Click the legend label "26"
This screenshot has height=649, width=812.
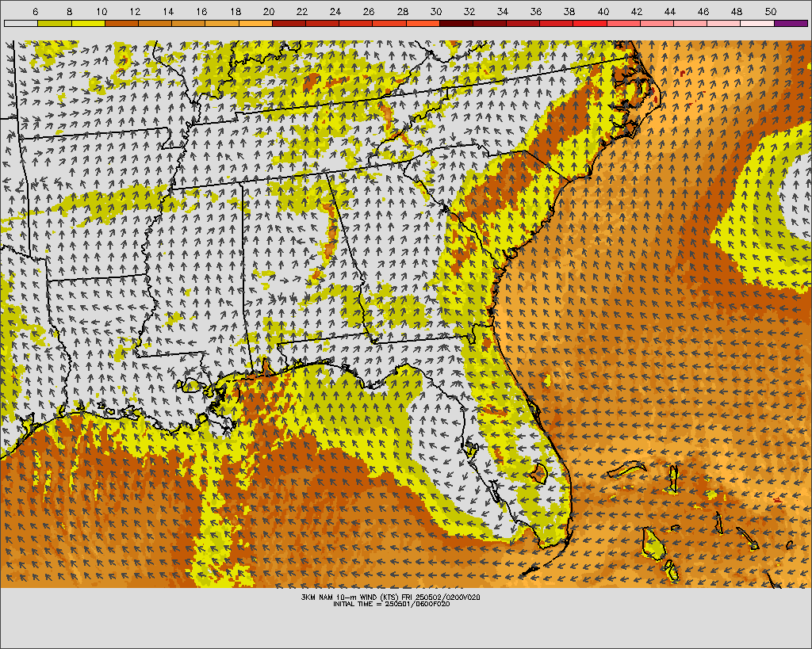(369, 11)
